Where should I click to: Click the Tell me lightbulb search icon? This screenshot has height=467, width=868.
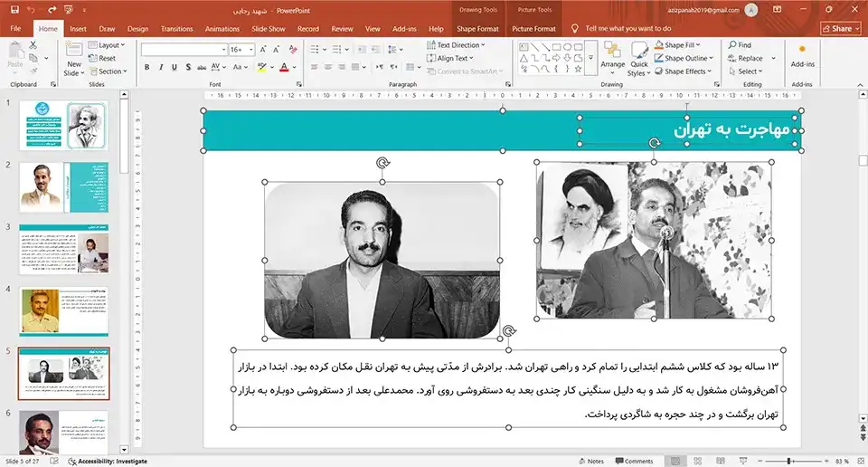coord(575,28)
